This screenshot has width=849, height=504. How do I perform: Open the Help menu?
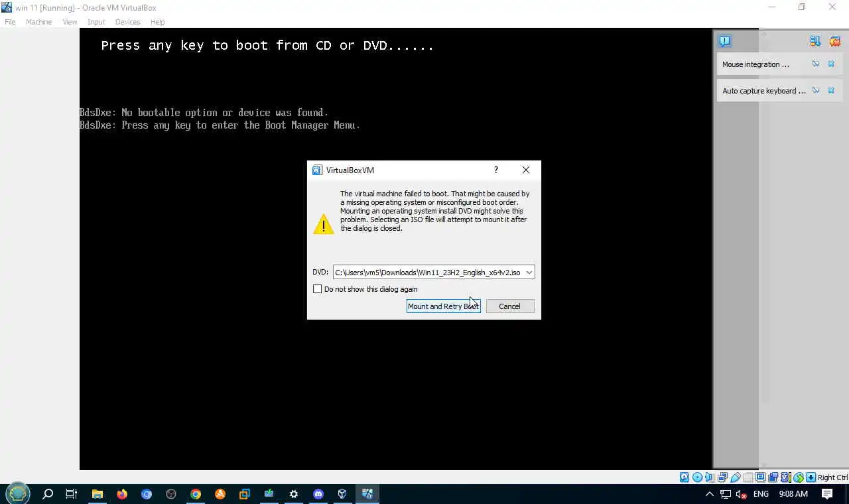click(157, 22)
